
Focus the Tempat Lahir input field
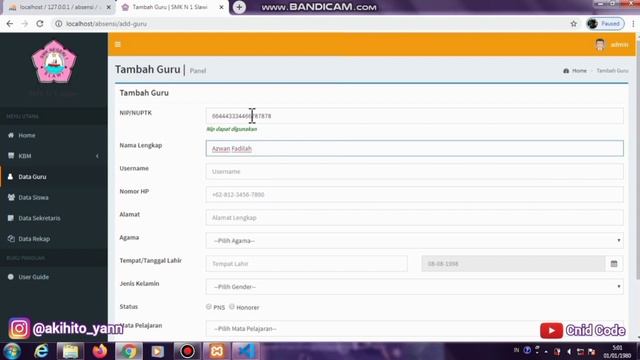307,264
